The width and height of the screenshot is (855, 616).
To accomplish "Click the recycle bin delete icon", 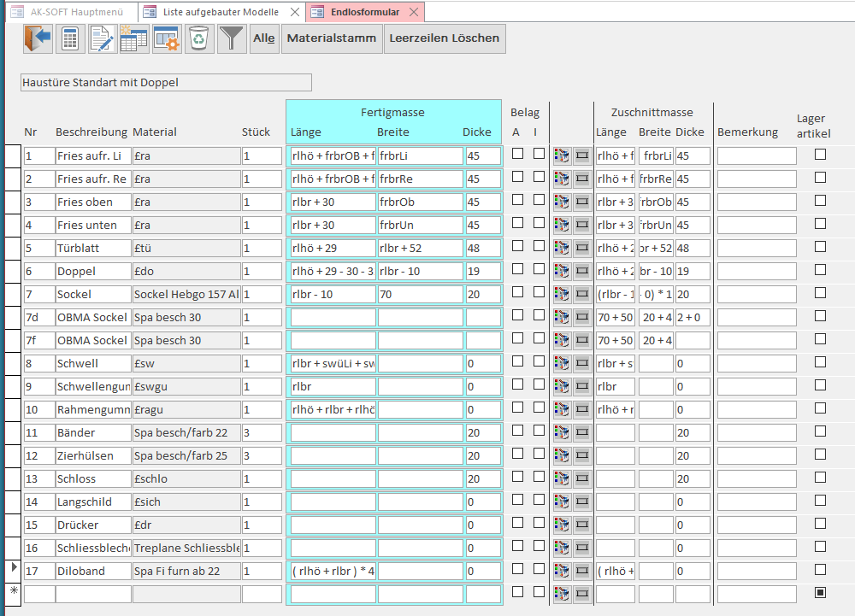I will coord(199,38).
